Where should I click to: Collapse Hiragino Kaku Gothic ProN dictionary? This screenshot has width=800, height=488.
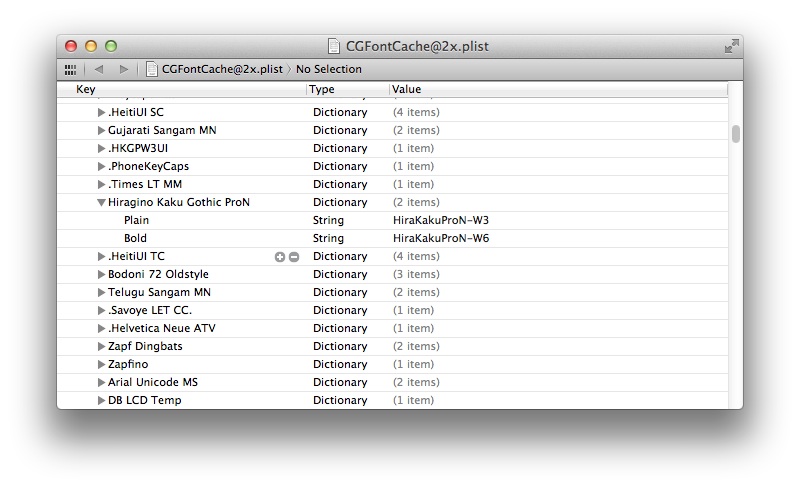tap(101, 203)
